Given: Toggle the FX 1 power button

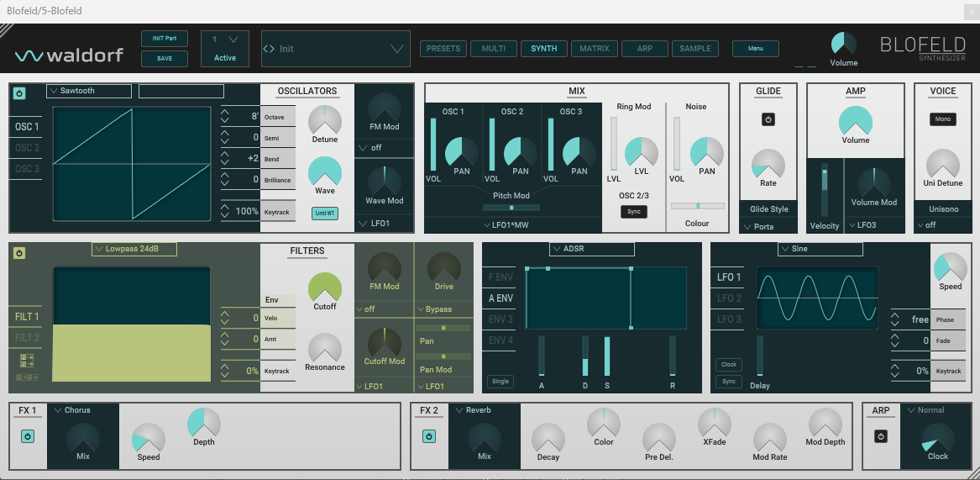Looking at the screenshot, I should (x=28, y=436).
